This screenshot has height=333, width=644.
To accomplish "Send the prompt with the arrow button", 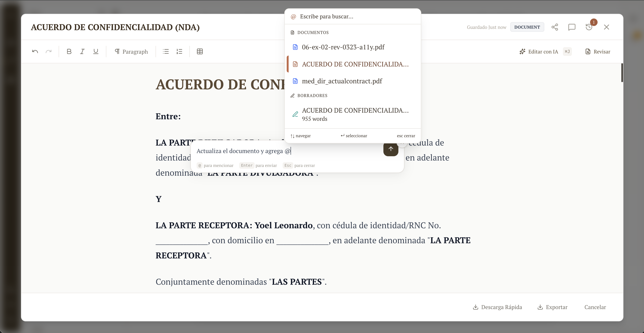I will [391, 149].
